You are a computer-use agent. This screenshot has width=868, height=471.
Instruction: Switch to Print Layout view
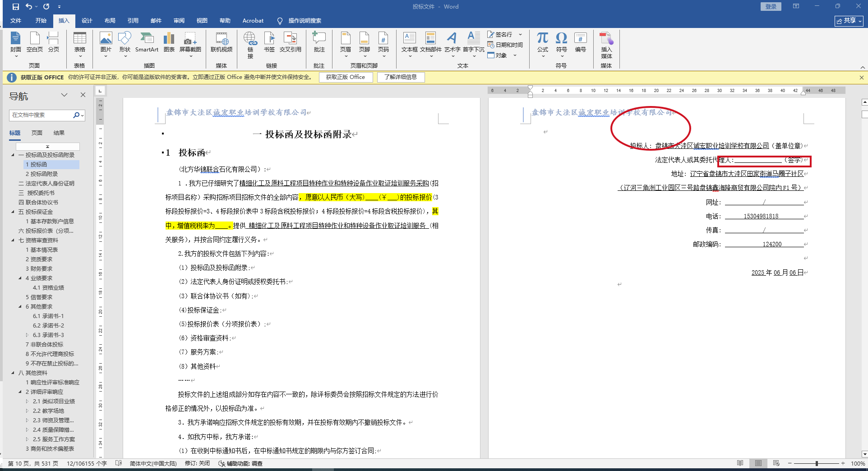(x=758, y=463)
